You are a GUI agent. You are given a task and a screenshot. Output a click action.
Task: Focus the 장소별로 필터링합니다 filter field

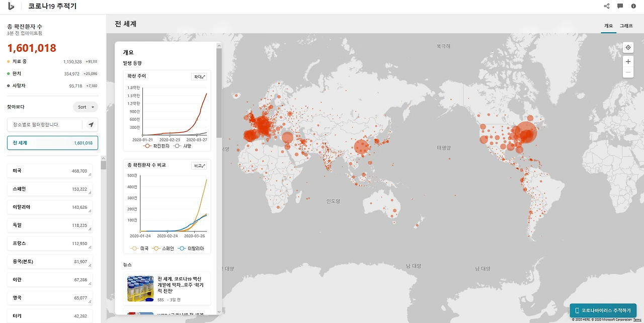pos(45,124)
